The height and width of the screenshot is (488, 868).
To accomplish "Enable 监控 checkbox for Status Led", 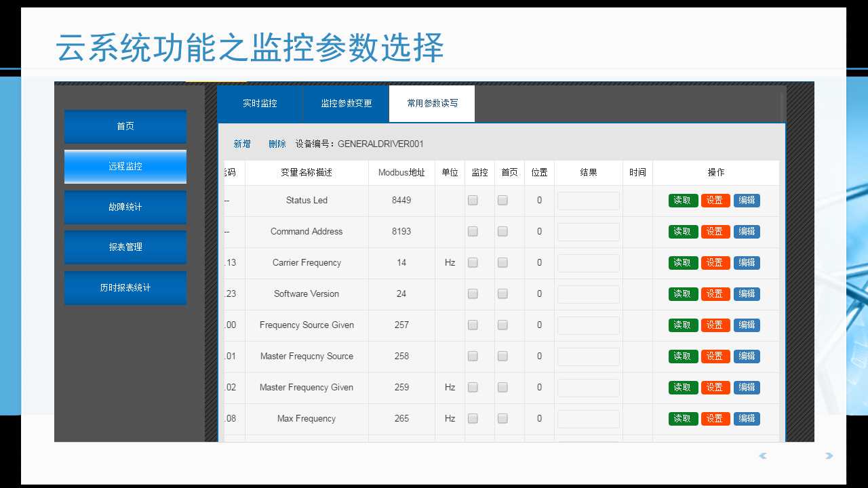I will pyautogui.click(x=473, y=200).
